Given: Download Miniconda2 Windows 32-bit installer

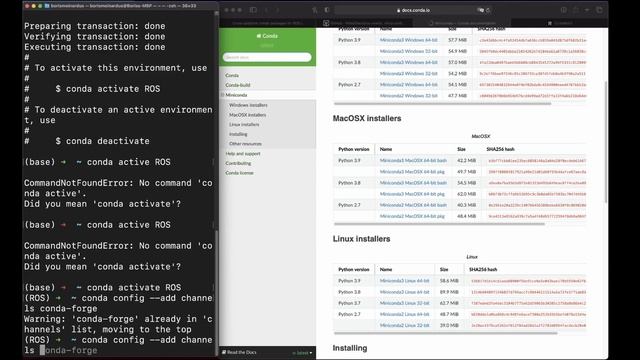Looking at the screenshot, I should pos(408,96).
